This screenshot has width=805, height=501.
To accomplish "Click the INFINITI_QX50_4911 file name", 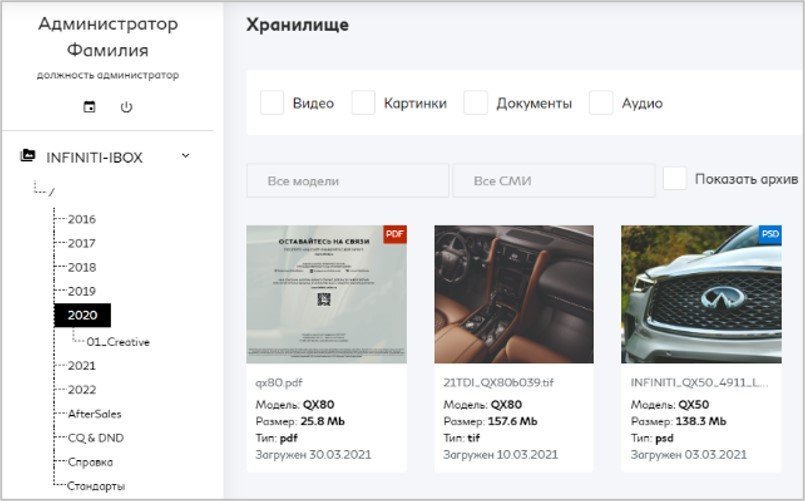I will pos(700,382).
